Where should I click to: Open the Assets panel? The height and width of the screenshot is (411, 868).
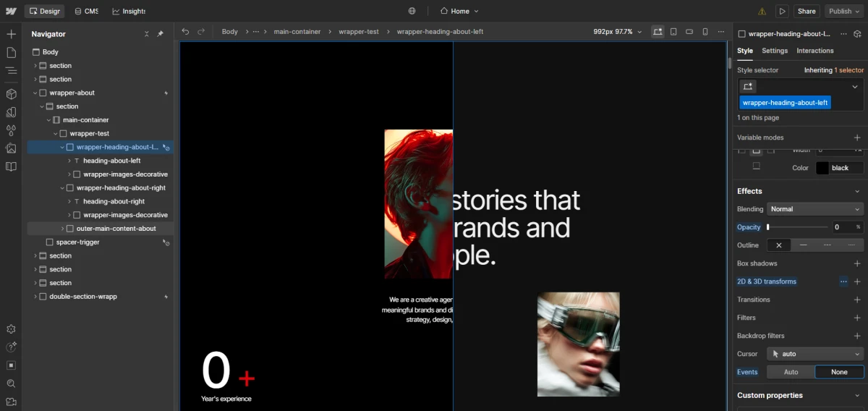pyautogui.click(x=11, y=148)
